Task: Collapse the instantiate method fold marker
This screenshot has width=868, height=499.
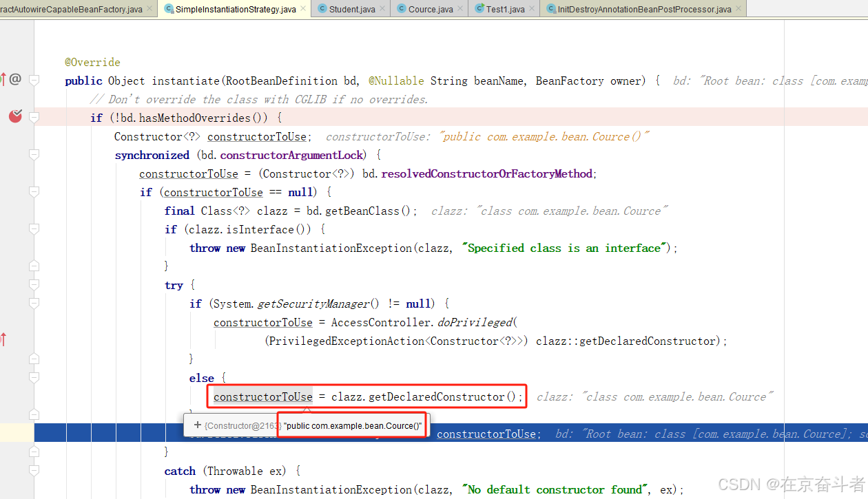Action: 34,81
